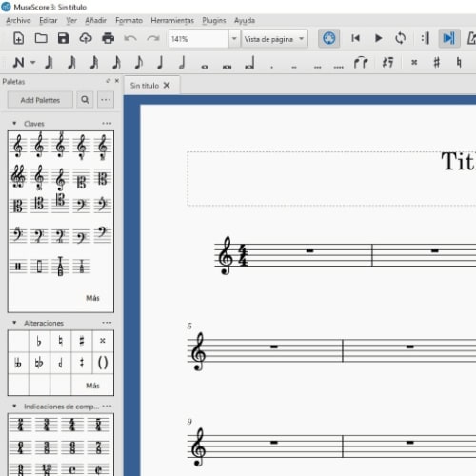
Task: Rewind playback to the start
Action: [x=356, y=38]
